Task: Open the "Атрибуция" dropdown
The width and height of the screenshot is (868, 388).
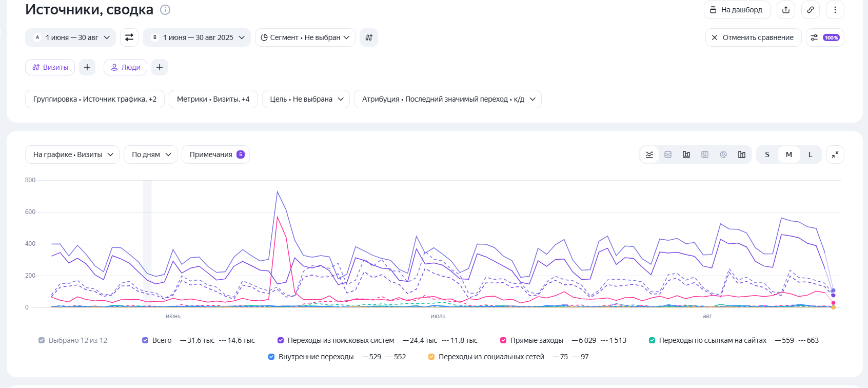Action: coord(448,99)
